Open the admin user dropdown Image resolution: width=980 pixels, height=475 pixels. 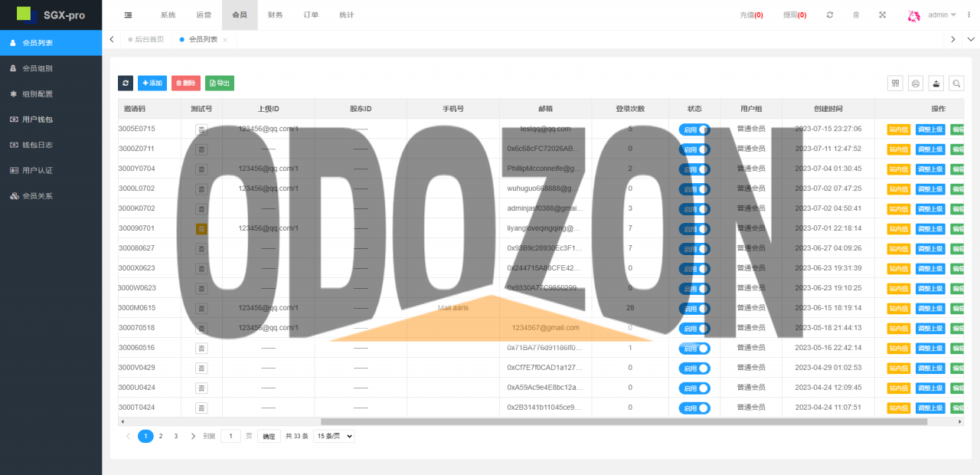942,15
